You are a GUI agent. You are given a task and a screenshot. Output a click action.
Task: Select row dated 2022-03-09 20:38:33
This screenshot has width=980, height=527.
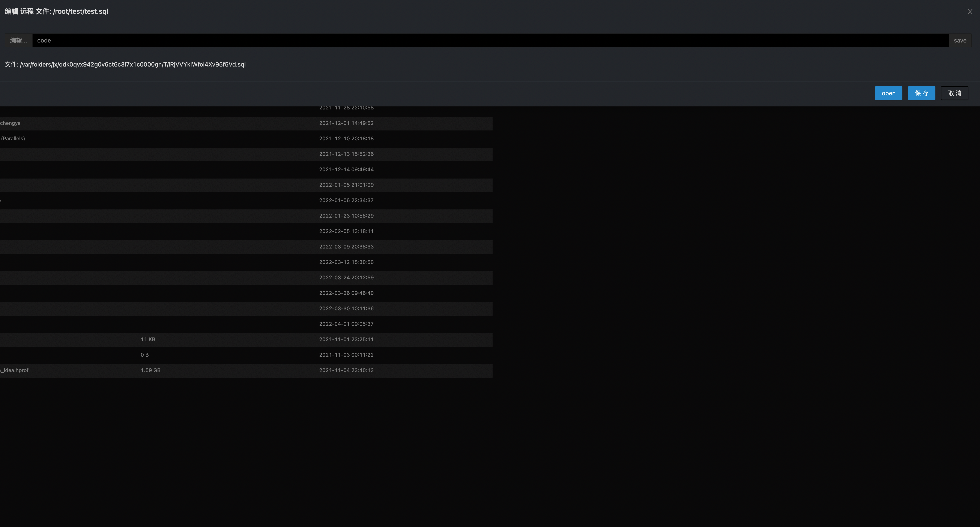(346, 247)
